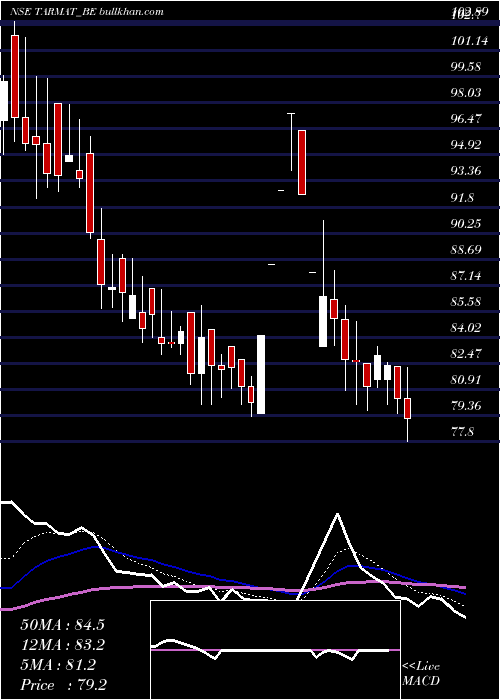500x700 pixels.
Task: Click the 84.02 price axis label
Action: [x=466, y=327]
